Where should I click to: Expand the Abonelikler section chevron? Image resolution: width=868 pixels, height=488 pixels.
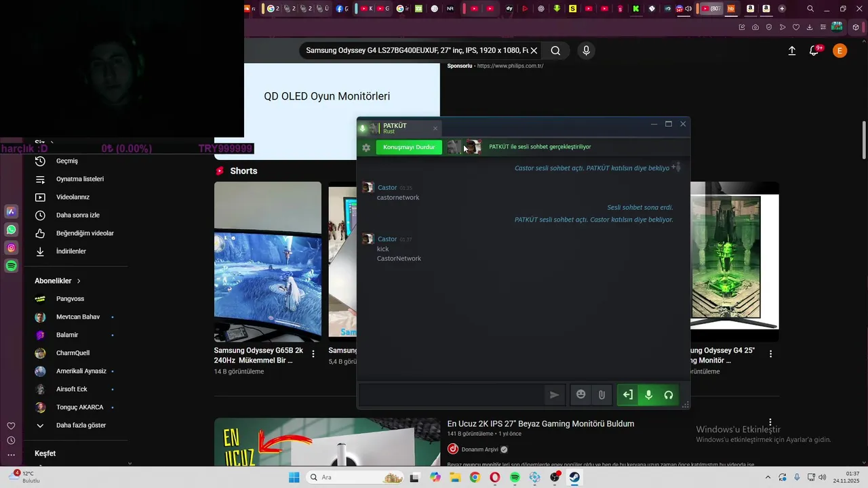click(79, 281)
